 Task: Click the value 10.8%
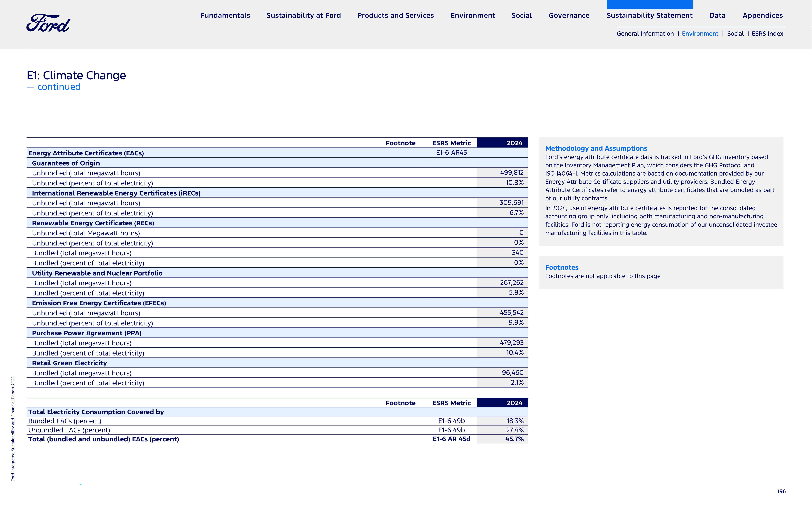515,183
